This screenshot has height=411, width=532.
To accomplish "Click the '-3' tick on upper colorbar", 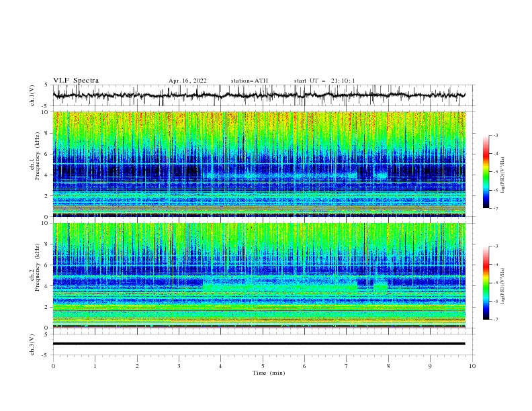I will coord(495,135).
